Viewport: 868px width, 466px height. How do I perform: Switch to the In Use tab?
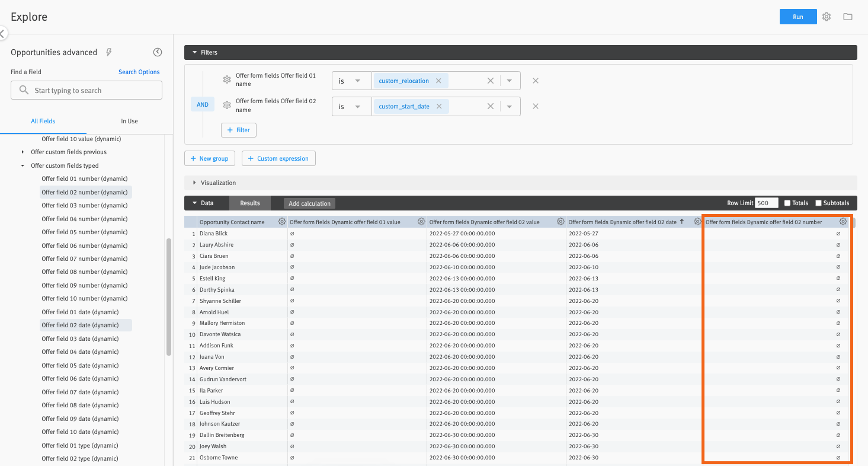click(x=129, y=121)
